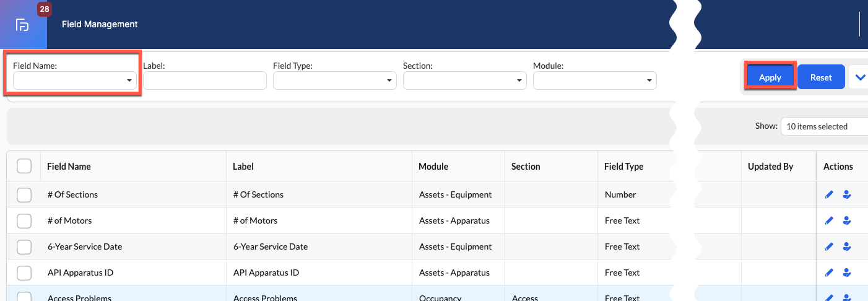Click Free Text in the API Apparatus ID row
This screenshot has height=301, width=868.
coord(622,273)
